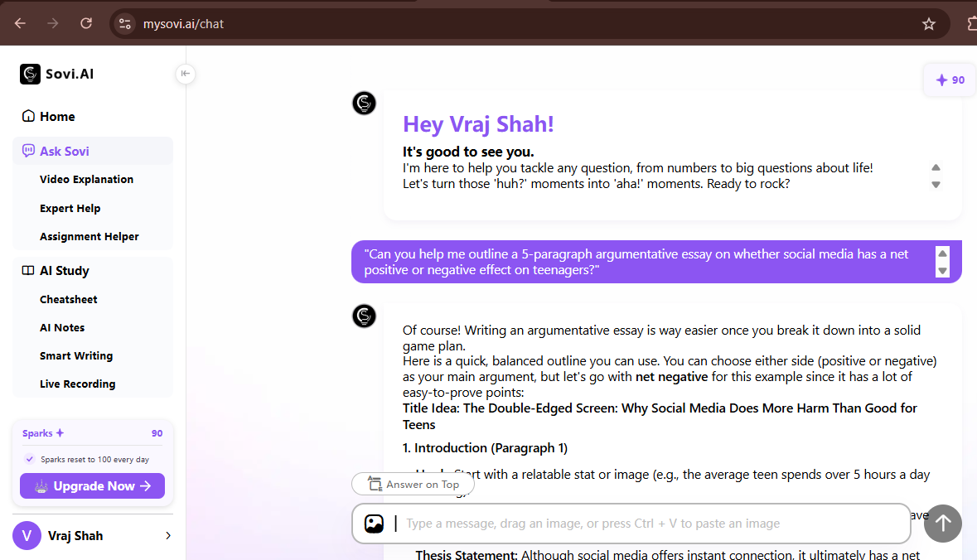The height and width of the screenshot is (560, 977).
Task: Click the Title Idea line in answer
Action: pyautogui.click(x=660, y=416)
